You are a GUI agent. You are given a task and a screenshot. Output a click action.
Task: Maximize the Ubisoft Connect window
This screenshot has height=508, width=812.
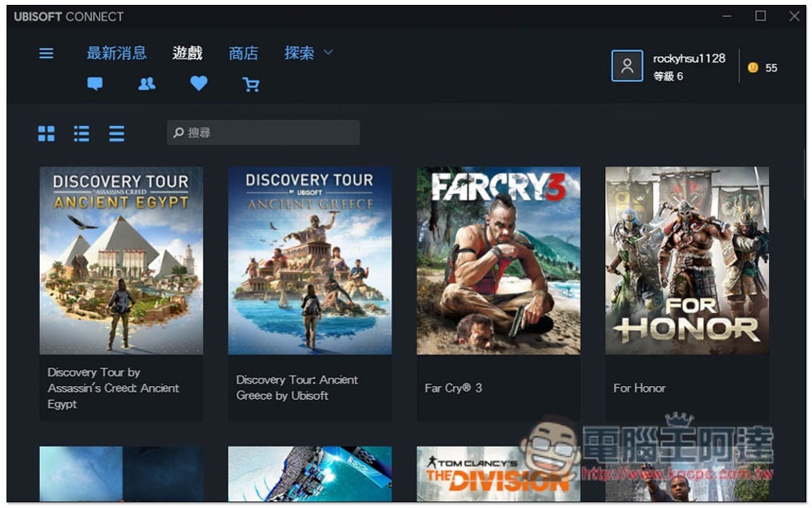tap(760, 16)
